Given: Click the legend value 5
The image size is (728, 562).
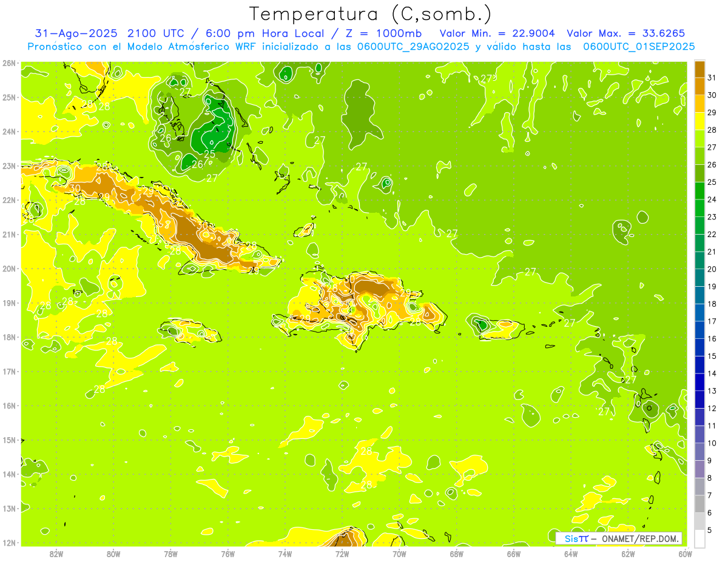Looking at the screenshot, I should pos(710,530).
